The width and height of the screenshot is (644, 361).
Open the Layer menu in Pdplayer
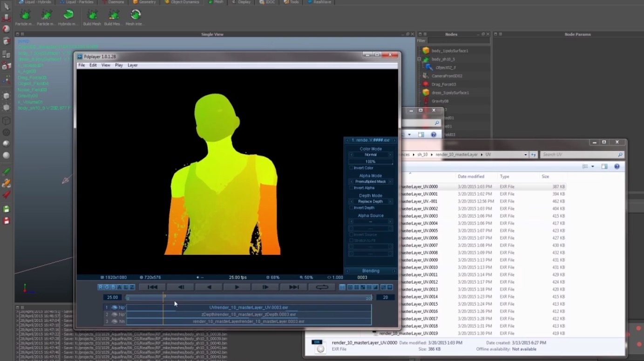pos(133,65)
